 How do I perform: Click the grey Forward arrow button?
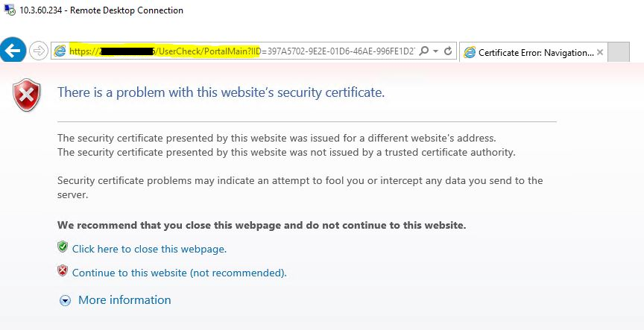click(x=37, y=51)
